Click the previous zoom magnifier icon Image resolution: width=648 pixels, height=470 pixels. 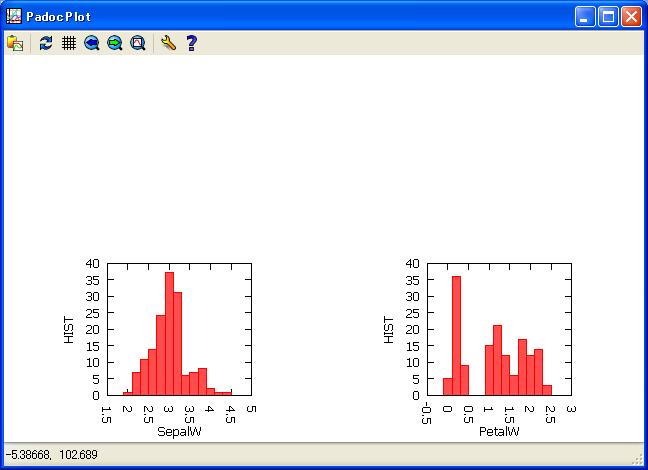[x=92, y=43]
